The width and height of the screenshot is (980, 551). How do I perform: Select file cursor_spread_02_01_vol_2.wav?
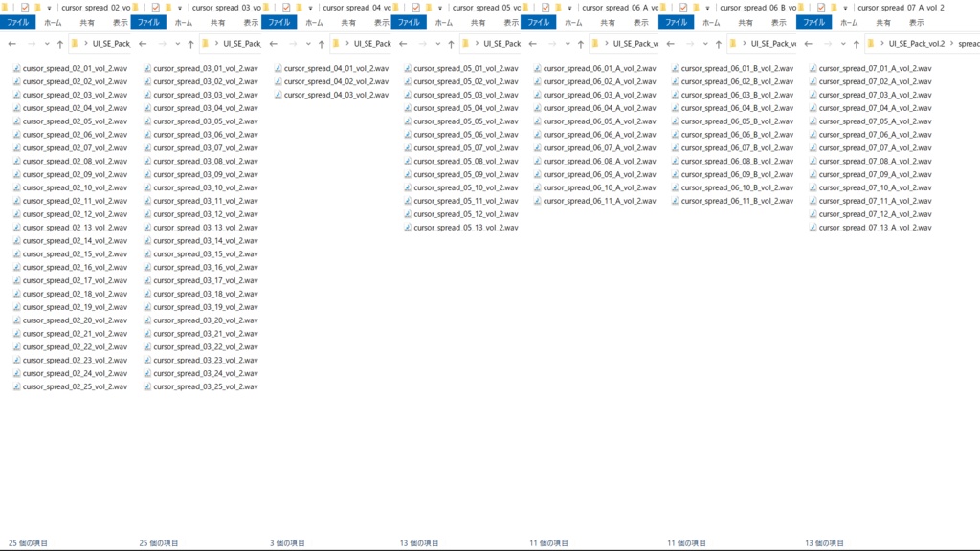(70, 68)
